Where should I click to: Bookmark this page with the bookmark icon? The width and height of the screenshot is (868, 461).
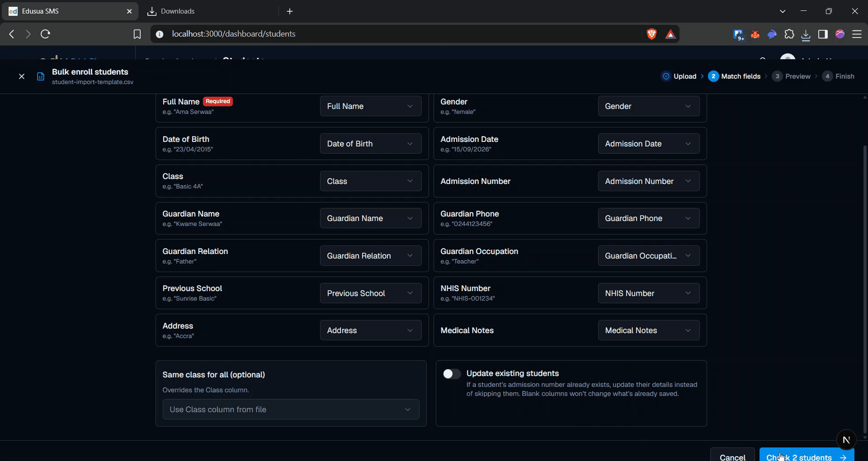137,34
